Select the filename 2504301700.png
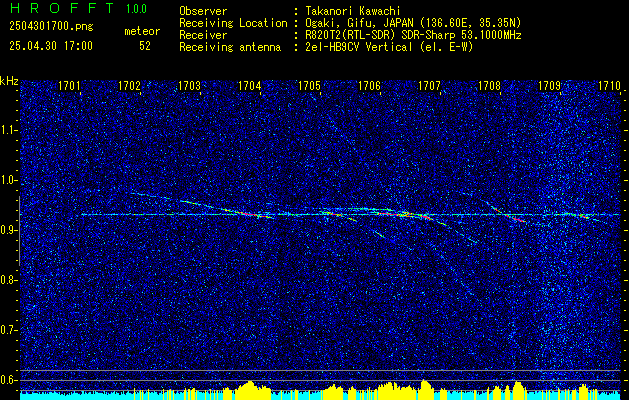 click(x=51, y=27)
